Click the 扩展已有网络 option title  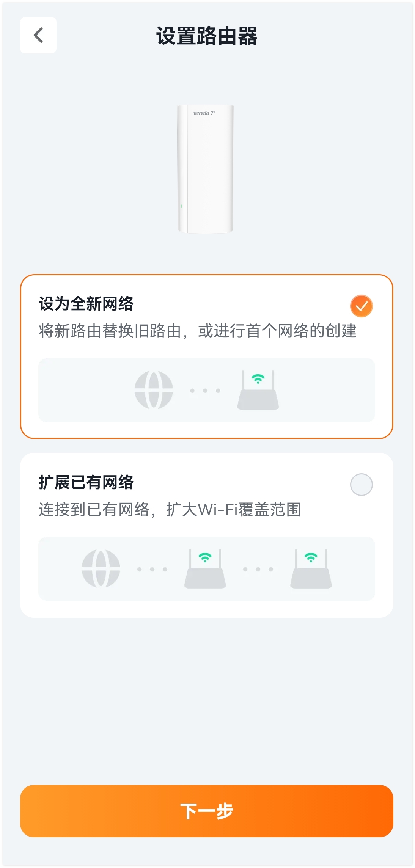86,482
